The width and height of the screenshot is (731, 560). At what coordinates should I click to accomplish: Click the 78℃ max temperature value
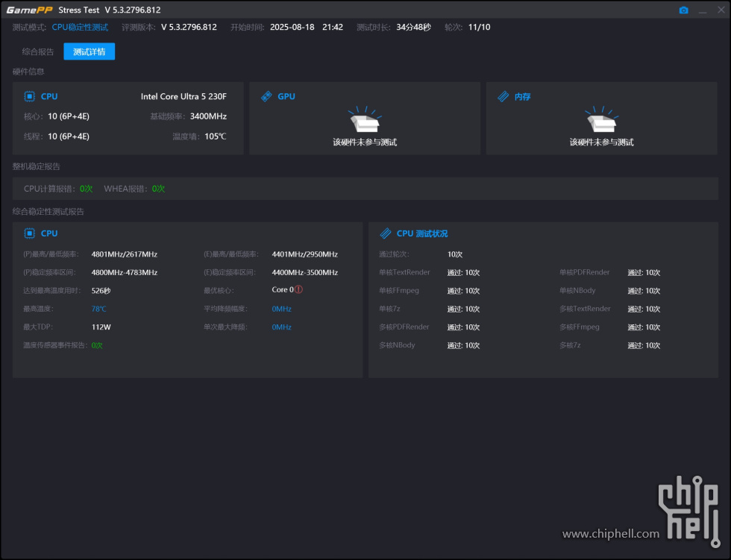(x=98, y=309)
